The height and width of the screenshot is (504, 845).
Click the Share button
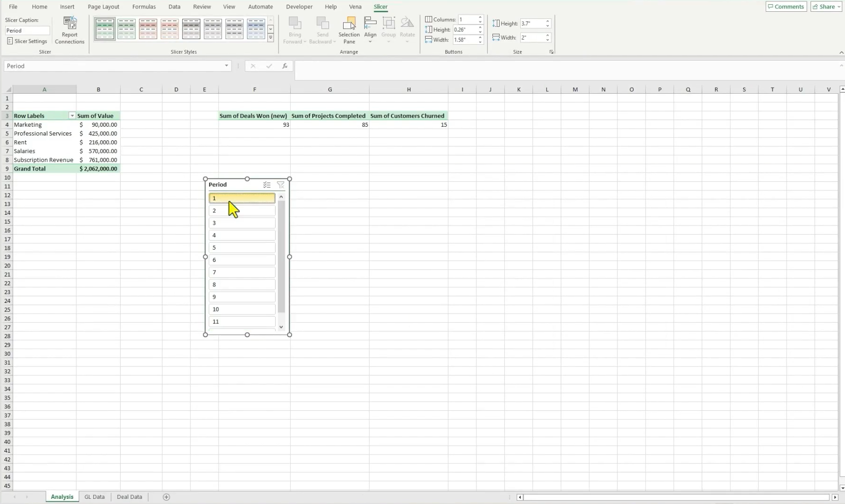[x=827, y=7]
